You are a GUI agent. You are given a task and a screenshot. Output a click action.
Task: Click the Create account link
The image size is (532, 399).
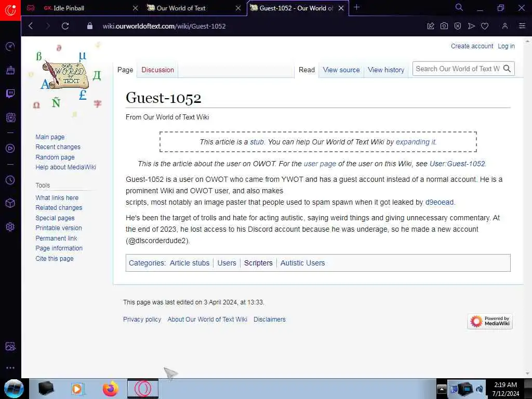pyautogui.click(x=472, y=46)
